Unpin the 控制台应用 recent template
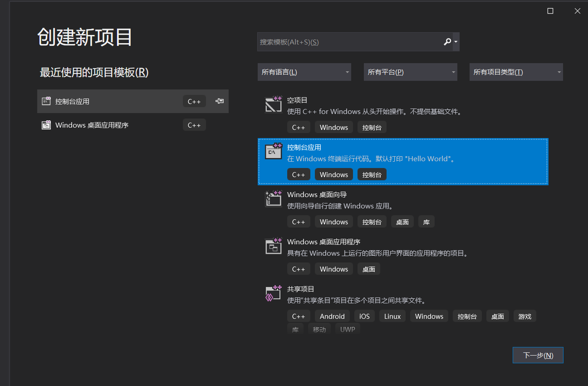Screen dimensions: 588x386 click(x=219, y=101)
